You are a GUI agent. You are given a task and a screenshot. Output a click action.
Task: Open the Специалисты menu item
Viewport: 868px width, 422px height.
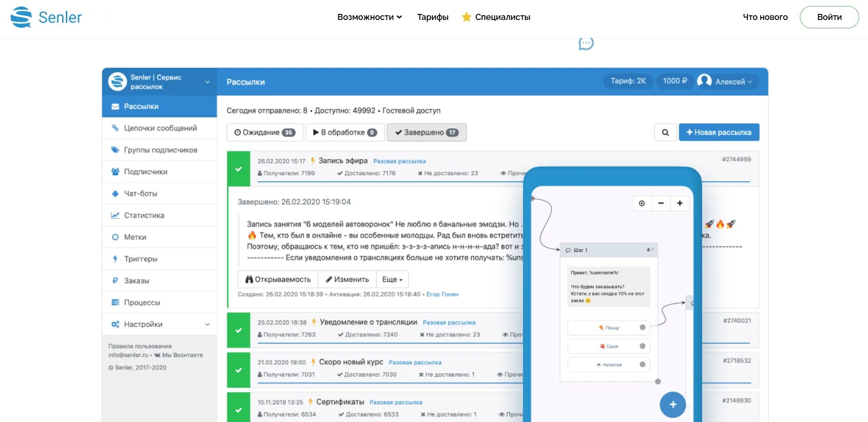pyautogui.click(x=502, y=17)
